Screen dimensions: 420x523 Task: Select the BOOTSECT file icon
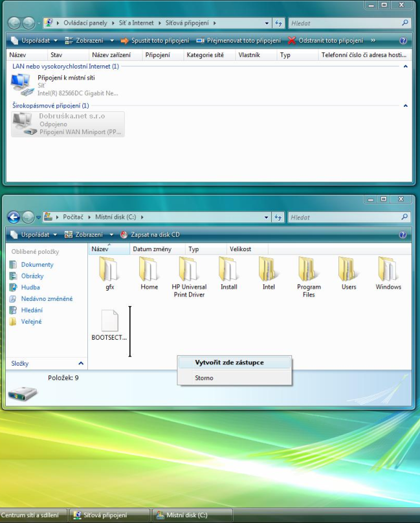[x=109, y=321]
